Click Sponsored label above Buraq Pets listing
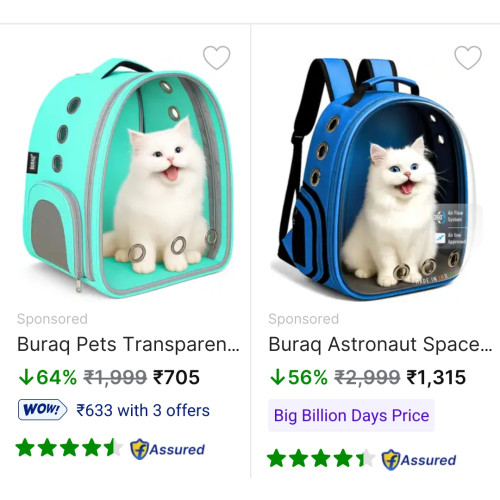Viewport: 500px width, 500px height. pyautogui.click(x=52, y=319)
